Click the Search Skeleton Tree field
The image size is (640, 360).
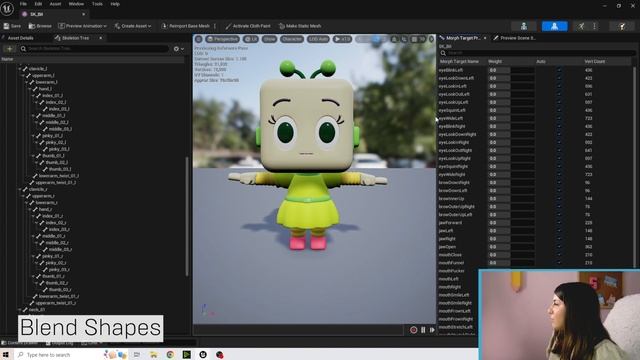(x=94, y=49)
